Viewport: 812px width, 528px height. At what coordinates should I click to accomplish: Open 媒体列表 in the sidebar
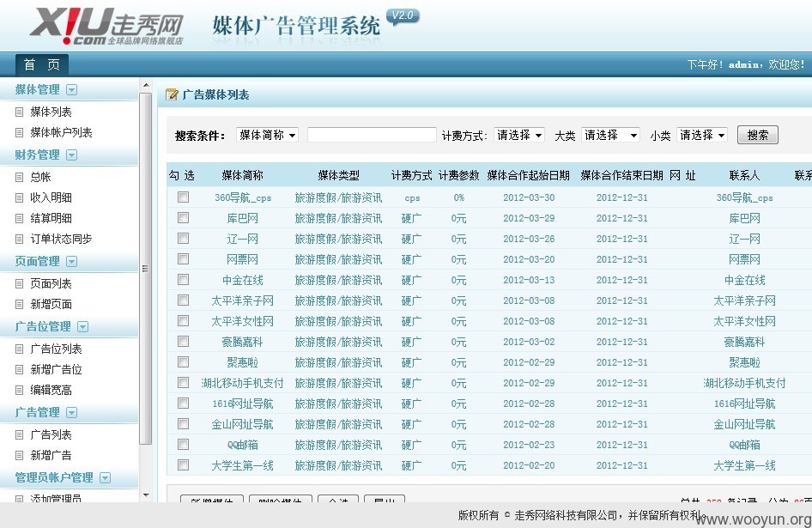click(51, 112)
